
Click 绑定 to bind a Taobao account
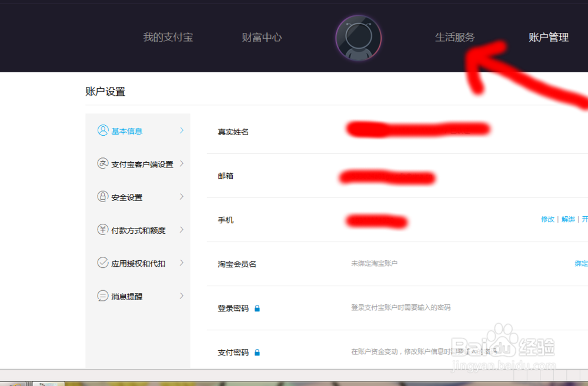click(x=581, y=263)
